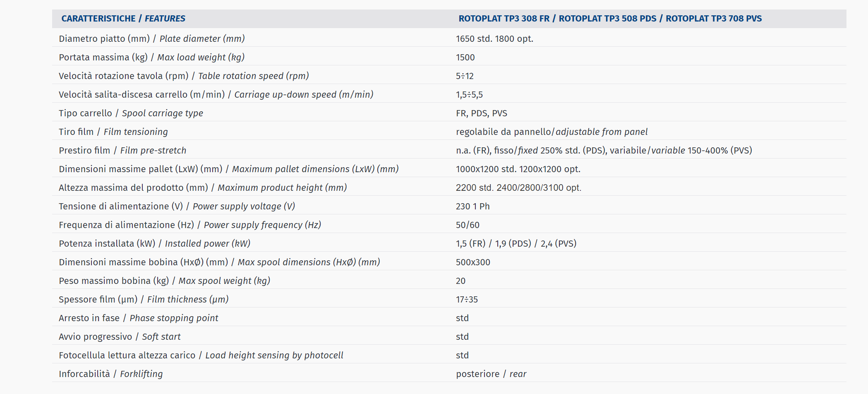The image size is (868, 394).
Task: Click the CARATTERISTICHE / FEATURES column header
Action: pos(123,19)
